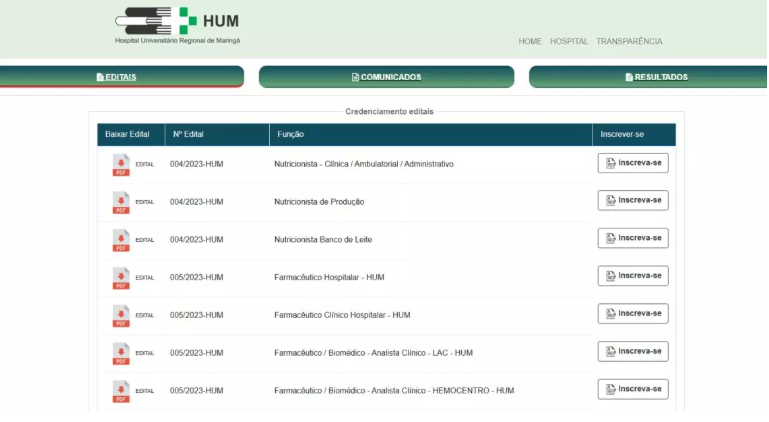Go to Home in top navigation
The width and height of the screenshot is (769, 422).
click(x=530, y=42)
